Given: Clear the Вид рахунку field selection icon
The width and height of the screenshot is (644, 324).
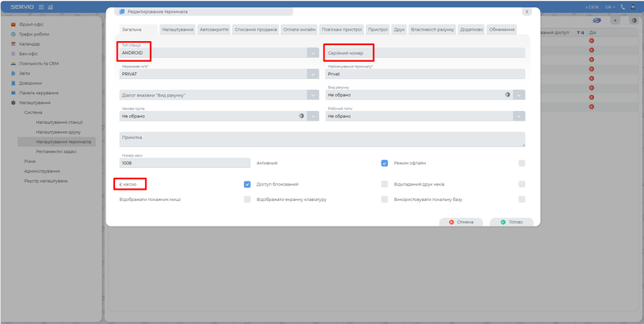Looking at the screenshot, I should pyautogui.click(x=508, y=94).
